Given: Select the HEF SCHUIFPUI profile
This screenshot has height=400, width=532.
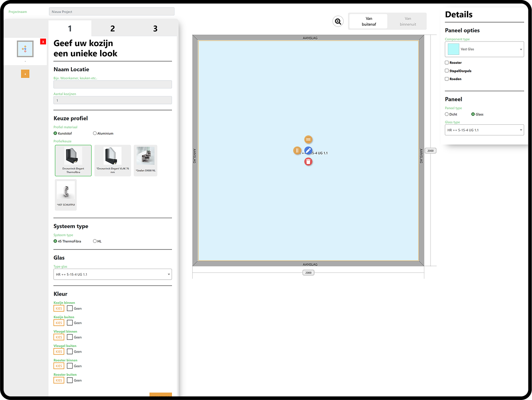Looking at the screenshot, I should [x=66, y=195].
